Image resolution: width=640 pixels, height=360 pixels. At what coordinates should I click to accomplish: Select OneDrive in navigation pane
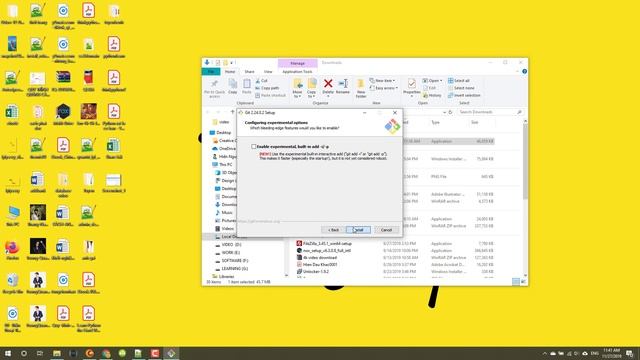coord(224,148)
